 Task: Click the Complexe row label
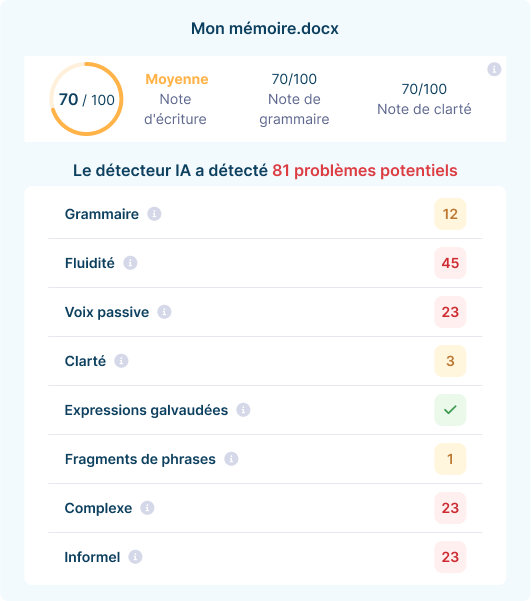click(x=99, y=508)
